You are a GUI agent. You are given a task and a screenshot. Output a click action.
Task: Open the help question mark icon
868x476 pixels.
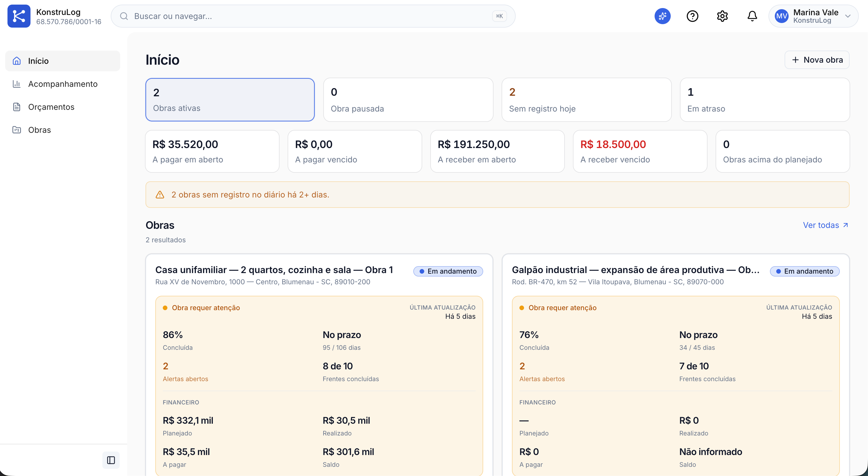[x=693, y=16]
